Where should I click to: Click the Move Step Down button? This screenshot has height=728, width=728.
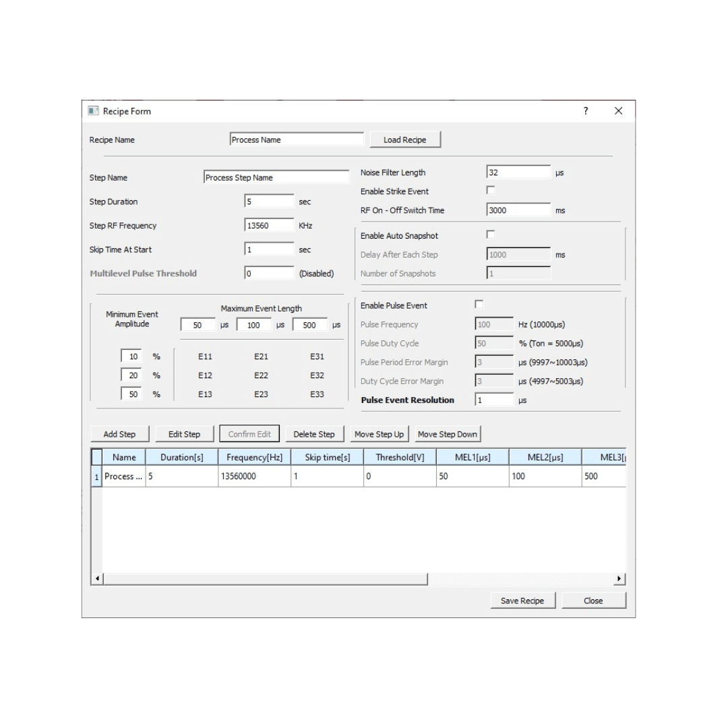coord(447,434)
